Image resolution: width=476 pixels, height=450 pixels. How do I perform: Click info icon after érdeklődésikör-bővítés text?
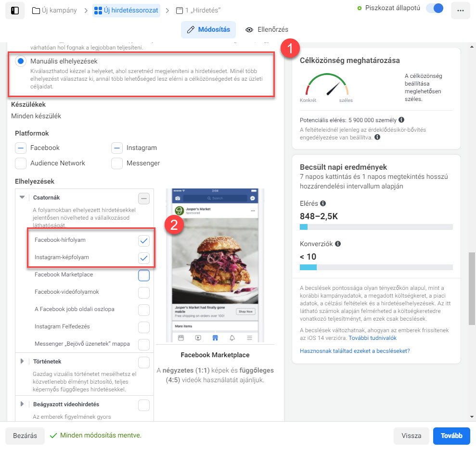coord(377,137)
